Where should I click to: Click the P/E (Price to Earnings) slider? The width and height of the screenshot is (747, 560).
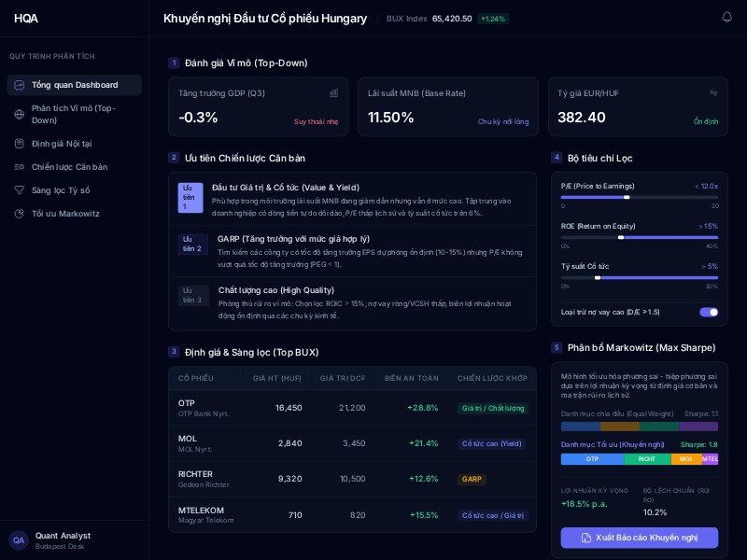click(640, 197)
